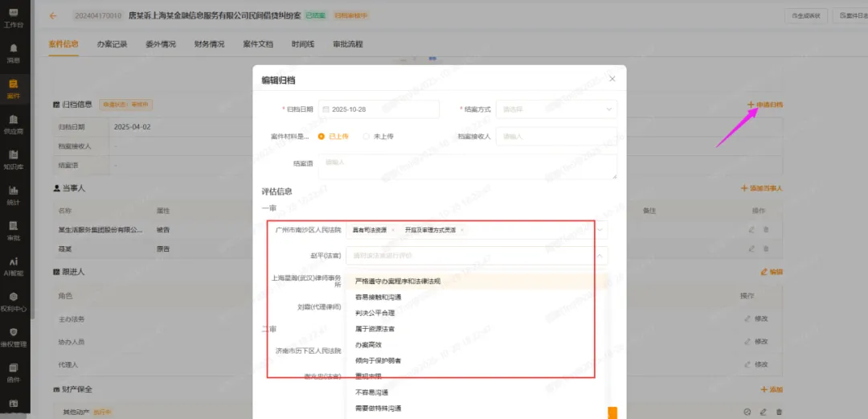Image resolution: width=868 pixels, height=419 pixels.
Task: Choose 办案高效 option
Action: click(x=476, y=345)
